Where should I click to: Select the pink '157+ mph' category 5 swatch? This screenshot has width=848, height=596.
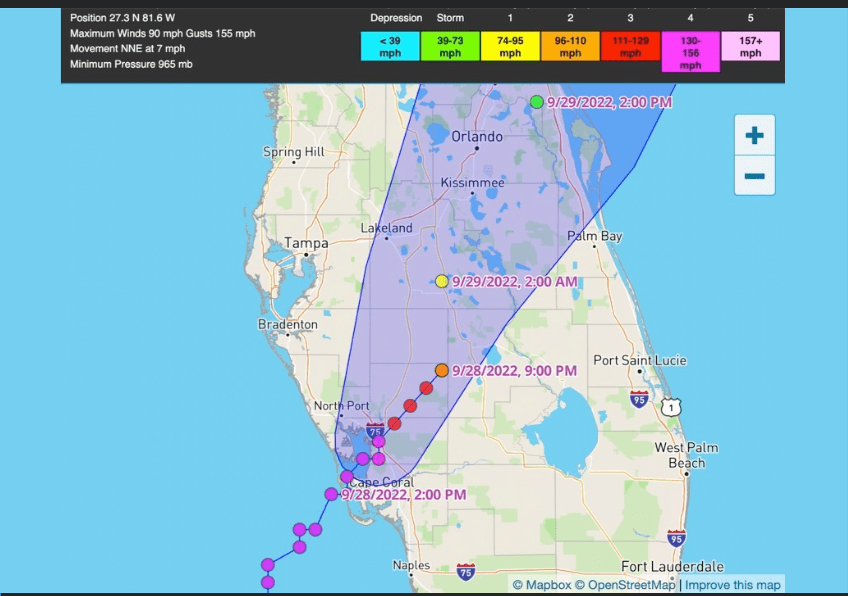[x=750, y=46]
